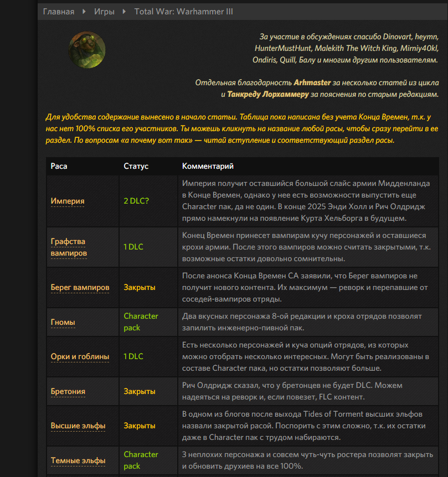
Task: Click the Статус column header
Action: [x=136, y=166]
